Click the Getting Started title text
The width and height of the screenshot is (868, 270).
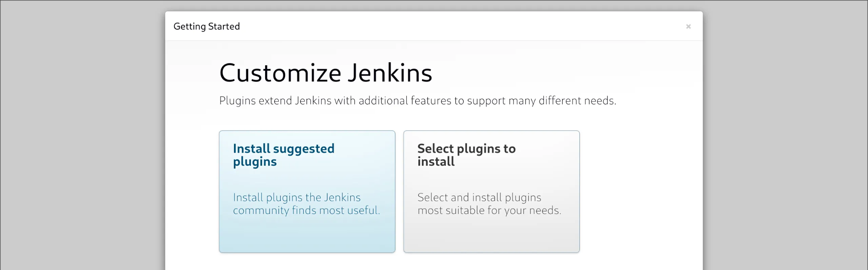point(207,27)
